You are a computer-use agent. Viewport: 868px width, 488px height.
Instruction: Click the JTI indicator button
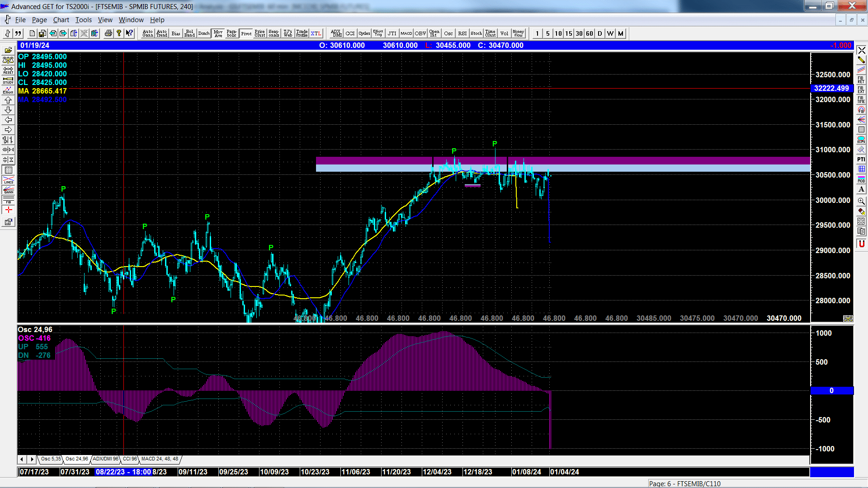click(392, 33)
